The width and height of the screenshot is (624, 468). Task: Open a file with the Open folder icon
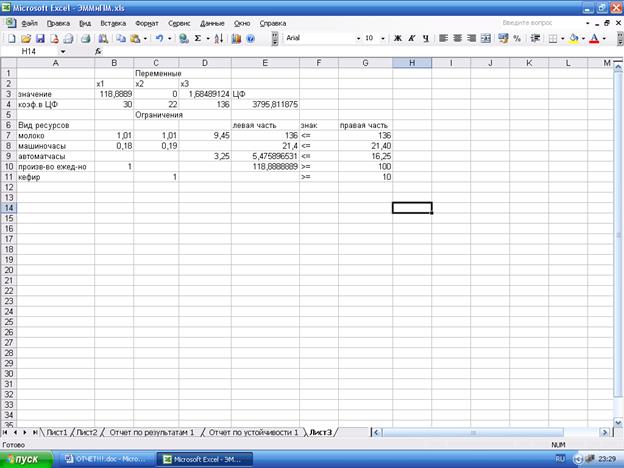[24, 38]
